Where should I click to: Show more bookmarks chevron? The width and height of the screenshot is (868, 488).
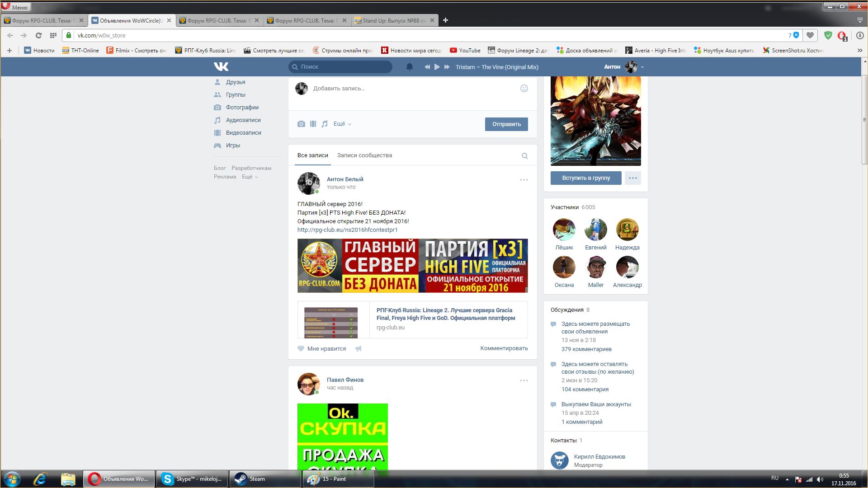(860, 51)
